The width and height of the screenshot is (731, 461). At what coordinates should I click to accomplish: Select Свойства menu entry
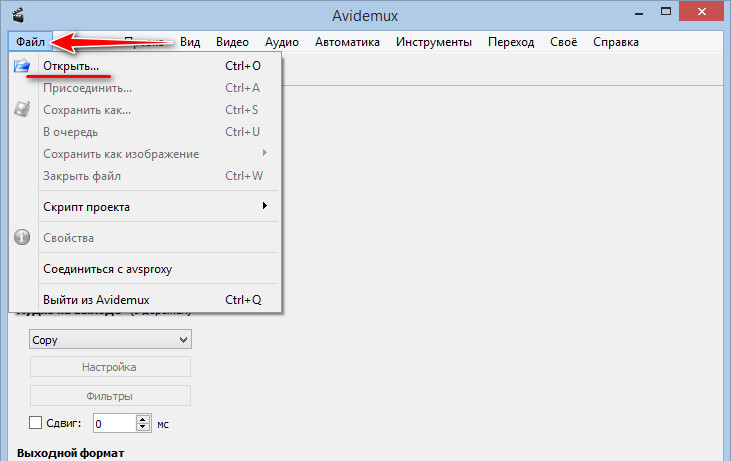(x=145, y=238)
